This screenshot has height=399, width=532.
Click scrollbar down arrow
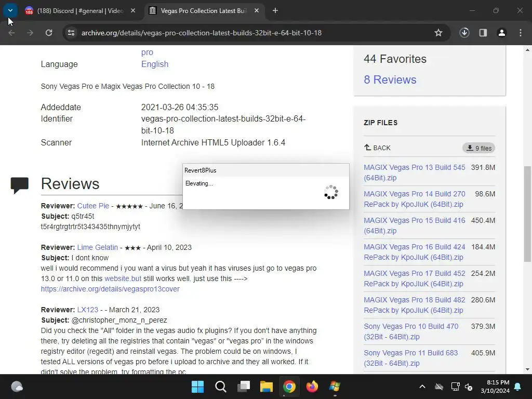(x=527, y=369)
